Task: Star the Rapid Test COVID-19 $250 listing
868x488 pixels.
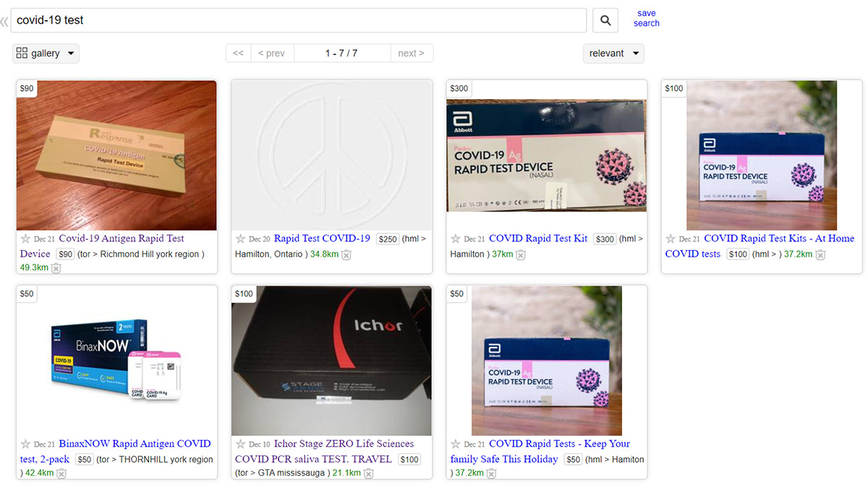Action: pos(241,239)
